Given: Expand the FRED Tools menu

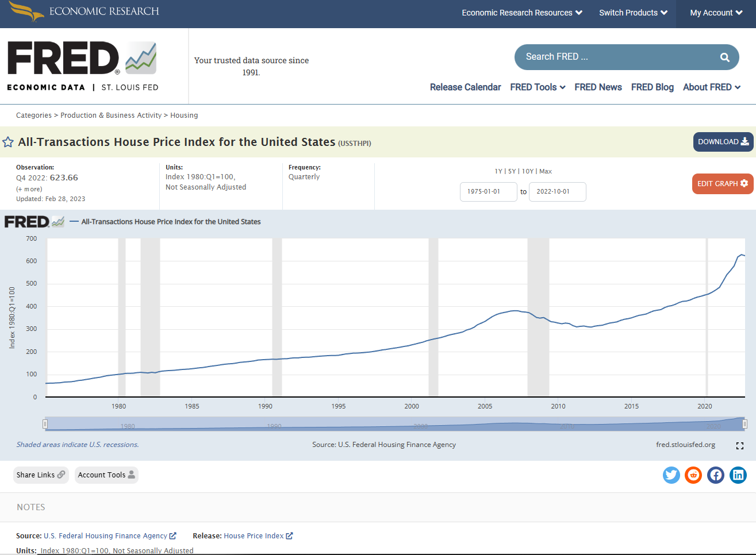Looking at the screenshot, I should pyautogui.click(x=538, y=87).
